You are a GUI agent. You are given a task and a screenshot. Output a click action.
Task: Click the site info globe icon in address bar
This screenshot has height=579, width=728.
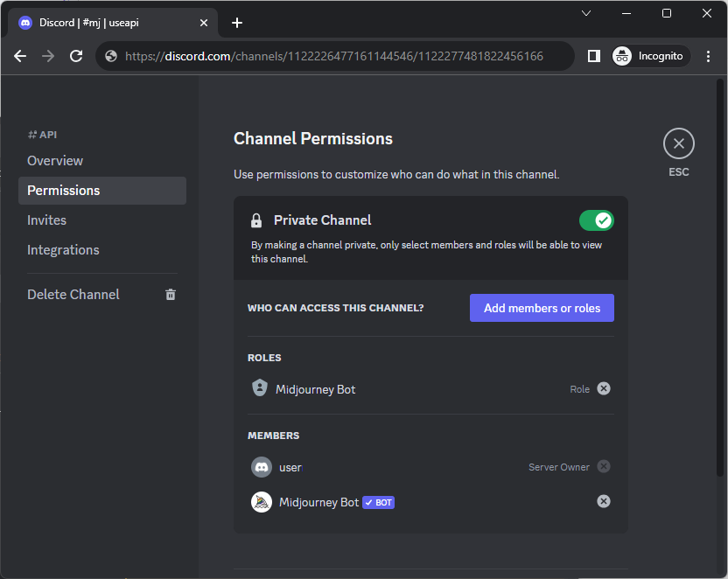pyautogui.click(x=111, y=56)
